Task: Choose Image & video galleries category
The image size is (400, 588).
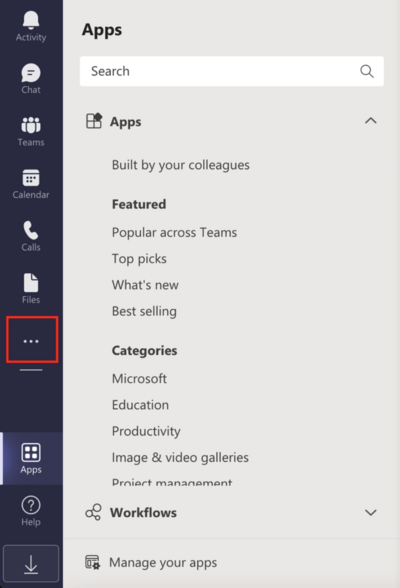Action: tap(180, 458)
